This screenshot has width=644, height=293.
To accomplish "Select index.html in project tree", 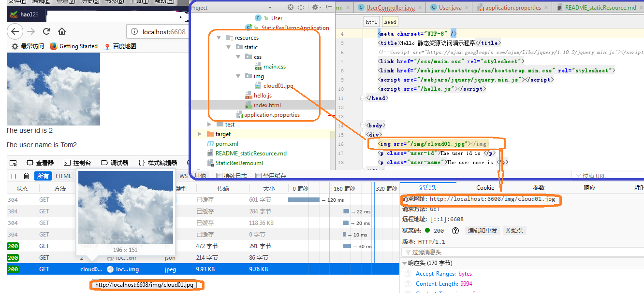I will (x=267, y=105).
